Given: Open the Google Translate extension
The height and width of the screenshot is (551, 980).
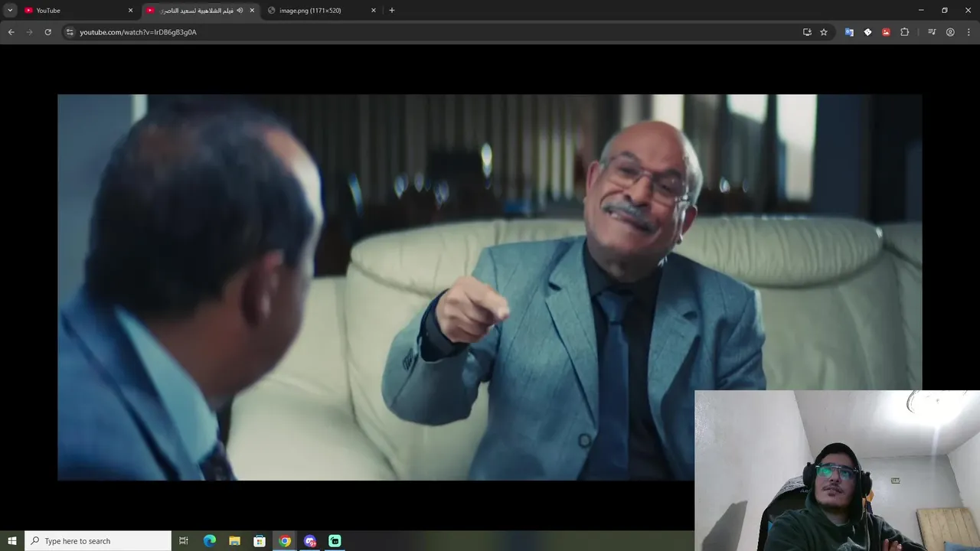Looking at the screenshot, I should (x=849, y=32).
